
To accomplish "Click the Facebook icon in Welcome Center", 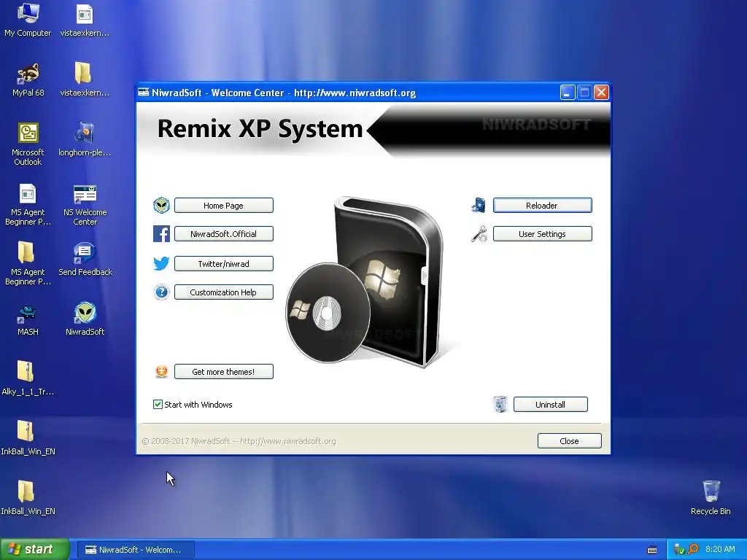I will click(161, 234).
